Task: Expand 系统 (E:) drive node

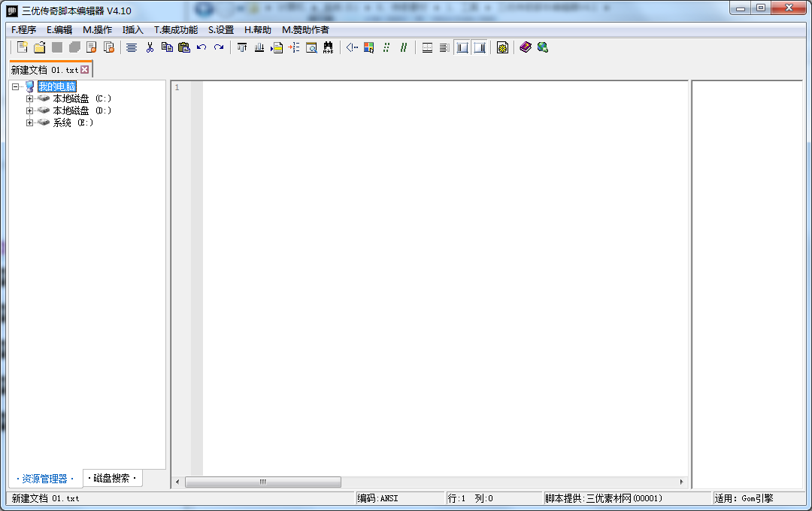Action: pos(29,122)
